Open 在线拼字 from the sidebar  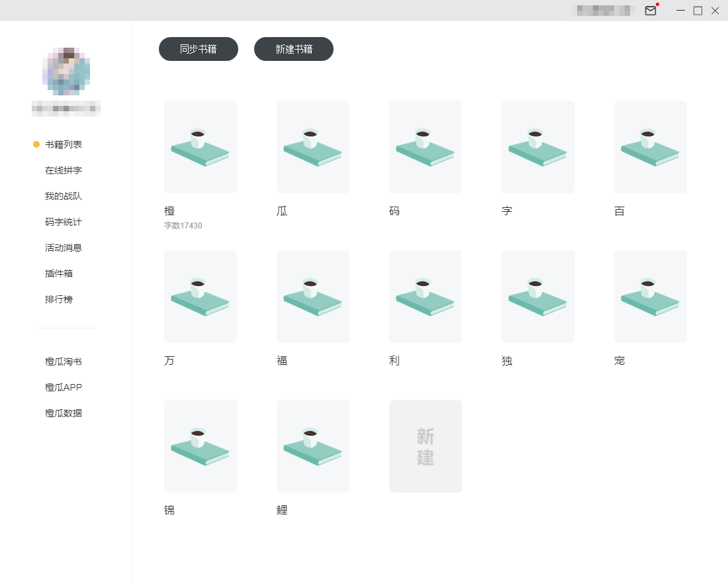64,170
